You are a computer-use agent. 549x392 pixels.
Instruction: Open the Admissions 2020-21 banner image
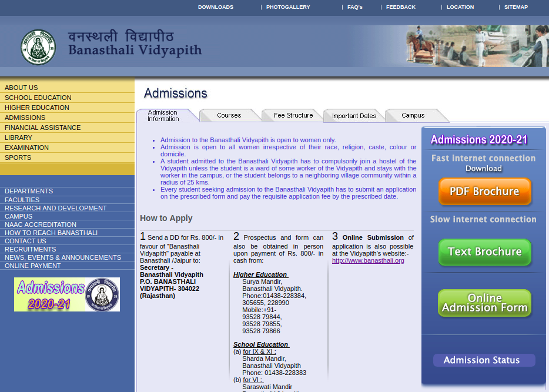[x=67, y=294]
